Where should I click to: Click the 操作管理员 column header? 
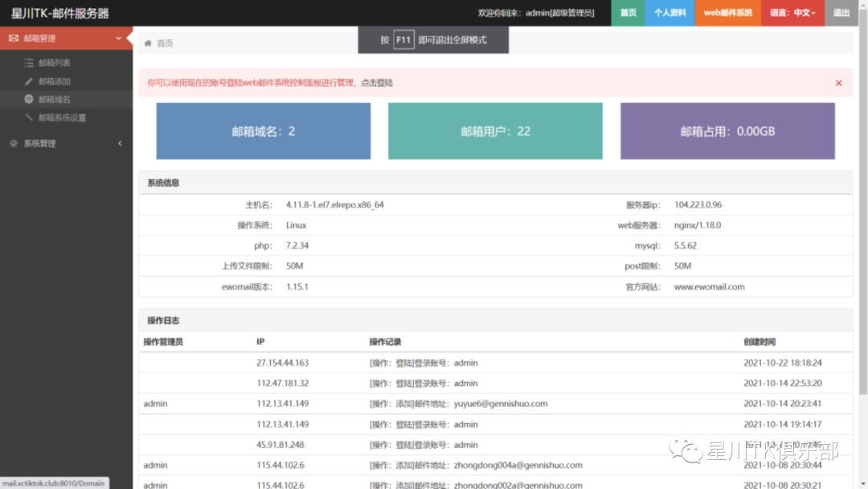(163, 343)
